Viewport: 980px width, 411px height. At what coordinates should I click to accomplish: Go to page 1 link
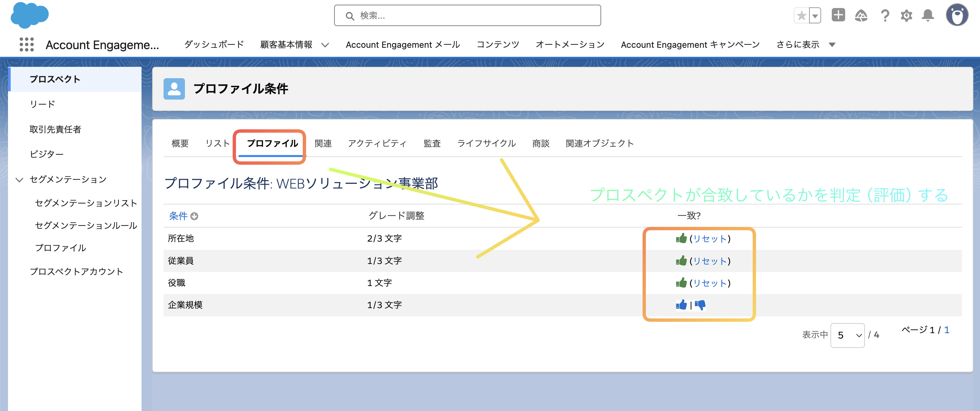click(x=946, y=330)
